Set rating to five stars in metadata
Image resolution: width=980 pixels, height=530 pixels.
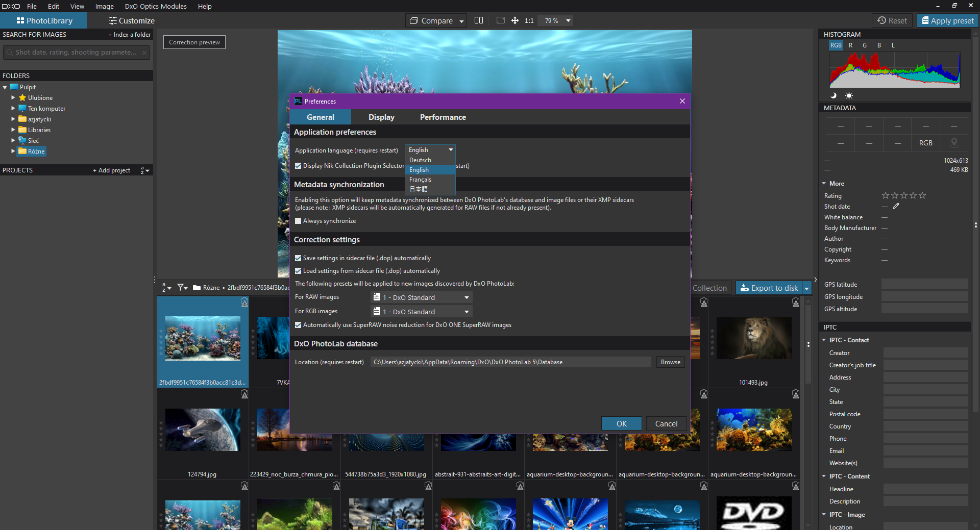pos(922,195)
